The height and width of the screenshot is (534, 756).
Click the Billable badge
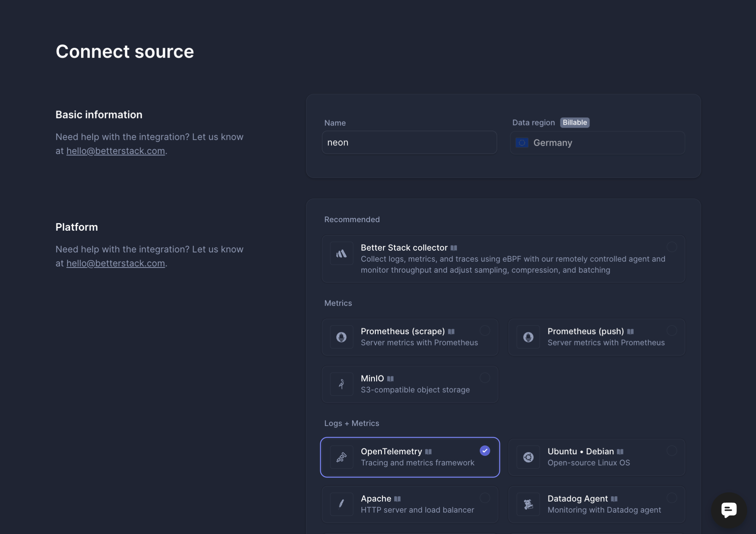(x=574, y=123)
